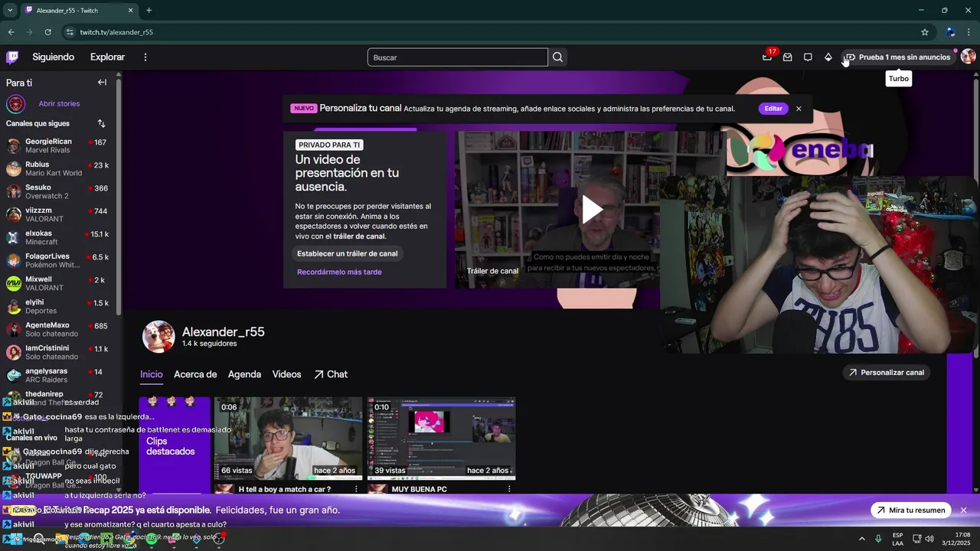Screen dimensions: 980x551
Task: Open elxokas channel in sidebar
Action: (60, 237)
